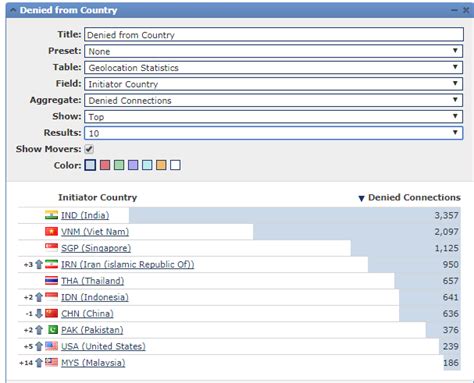This screenshot has width=474, height=383.
Task: Open the PAK (Pakistan) link
Action: coord(92,330)
